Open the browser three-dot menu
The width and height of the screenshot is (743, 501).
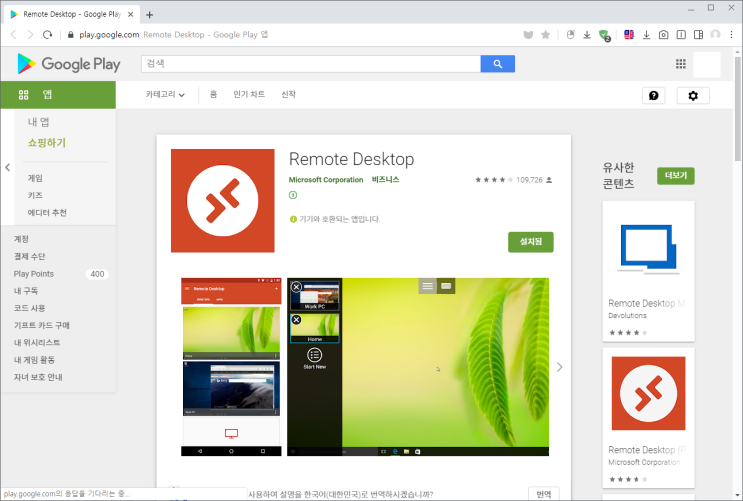pos(732,35)
